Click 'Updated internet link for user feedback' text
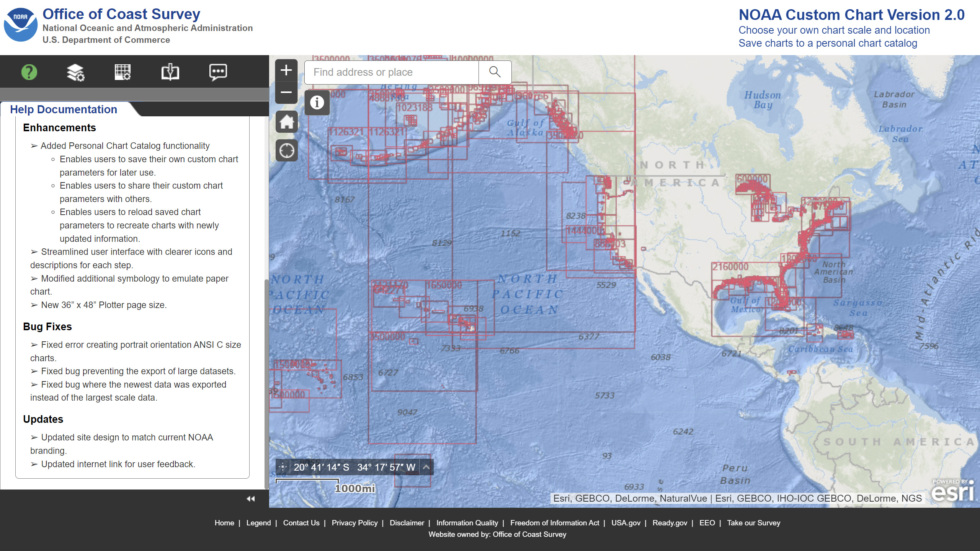The height and width of the screenshot is (551, 980). pos(118,464)
